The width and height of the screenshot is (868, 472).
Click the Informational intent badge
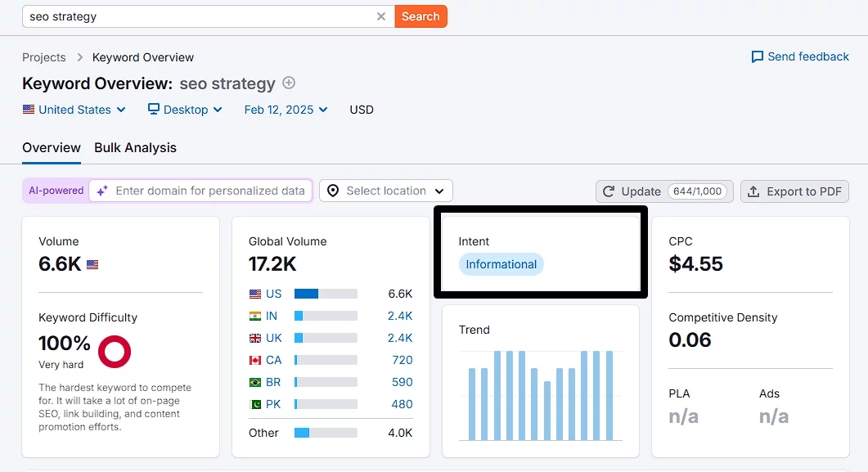(501, 264)
